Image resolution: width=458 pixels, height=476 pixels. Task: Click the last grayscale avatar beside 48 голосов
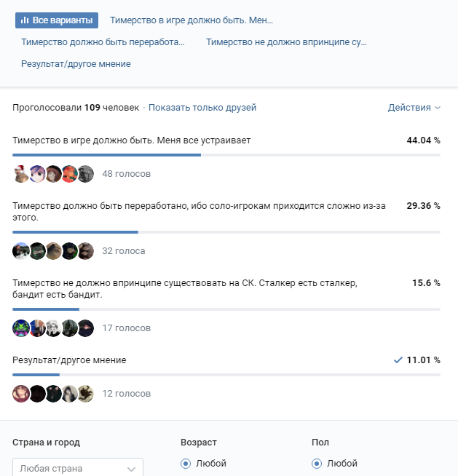pyautogui.click(x=86, y=174)
